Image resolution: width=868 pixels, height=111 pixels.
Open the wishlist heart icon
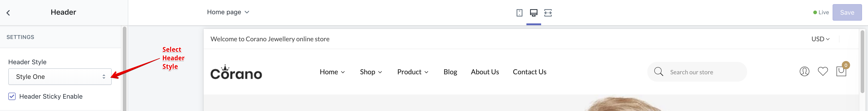coord(823,71)
